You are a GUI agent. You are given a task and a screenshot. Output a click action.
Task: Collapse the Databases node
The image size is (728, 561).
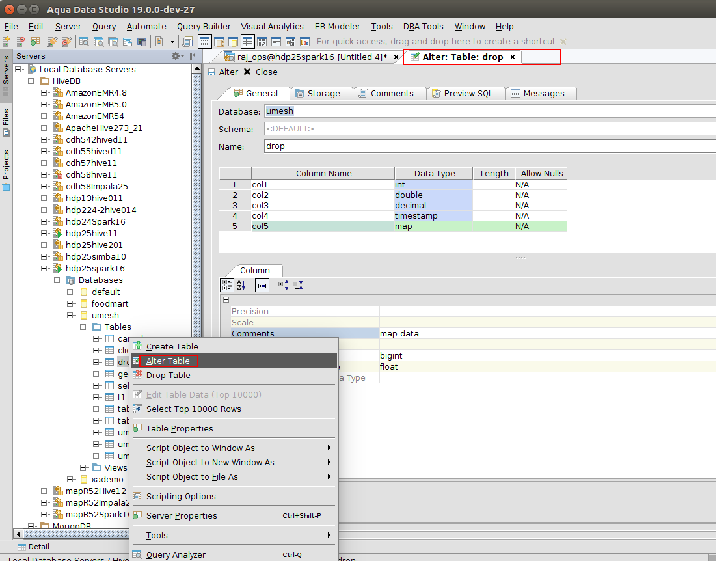click(57, 280)
